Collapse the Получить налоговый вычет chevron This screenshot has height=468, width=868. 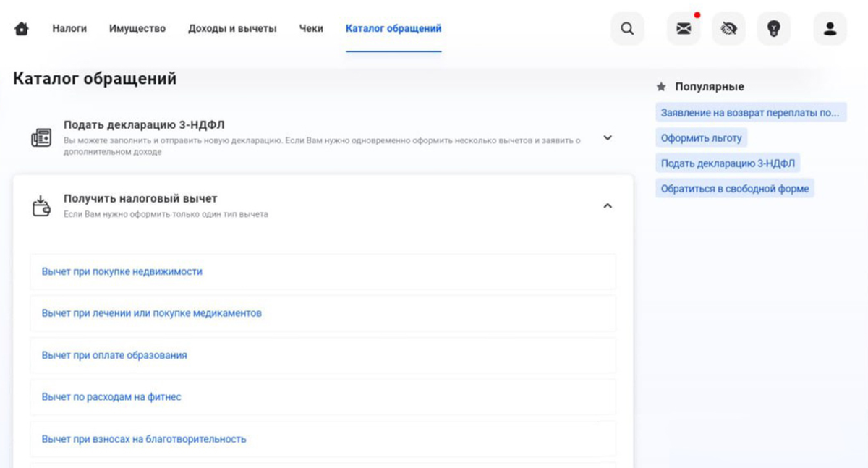coord(608,205)
